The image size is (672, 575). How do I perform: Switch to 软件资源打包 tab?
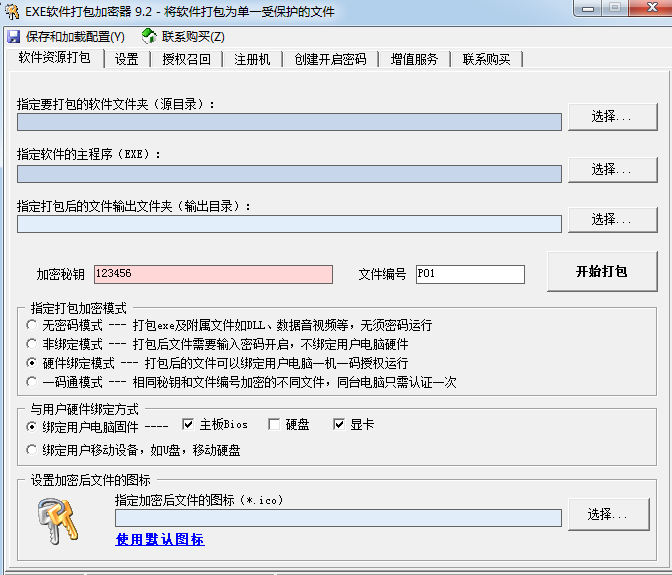click(54, 58)
